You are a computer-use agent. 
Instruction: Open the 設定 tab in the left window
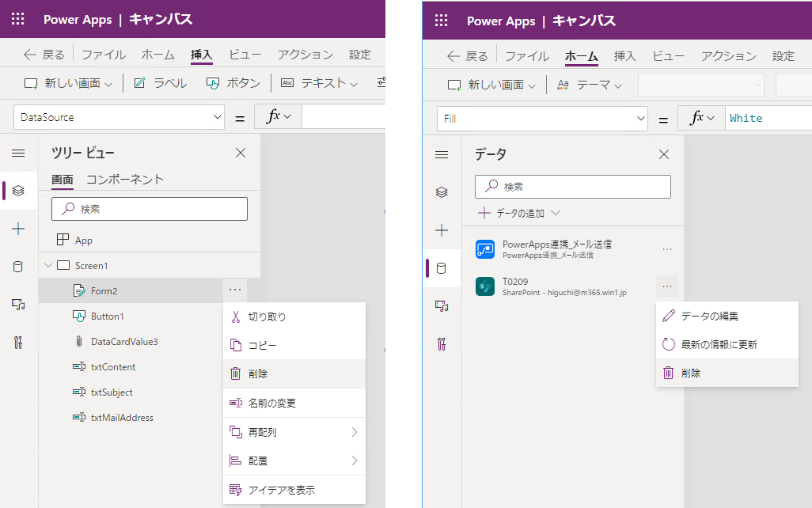(x=360, y=55)
